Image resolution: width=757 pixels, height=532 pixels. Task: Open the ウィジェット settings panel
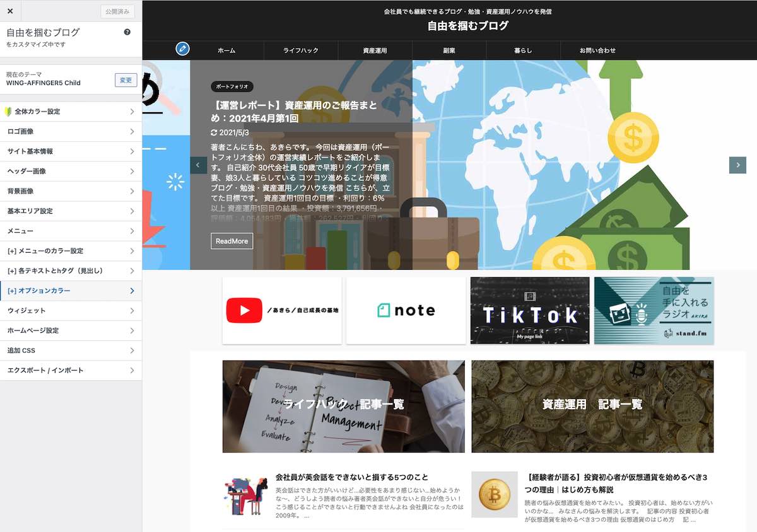point(71,311)
